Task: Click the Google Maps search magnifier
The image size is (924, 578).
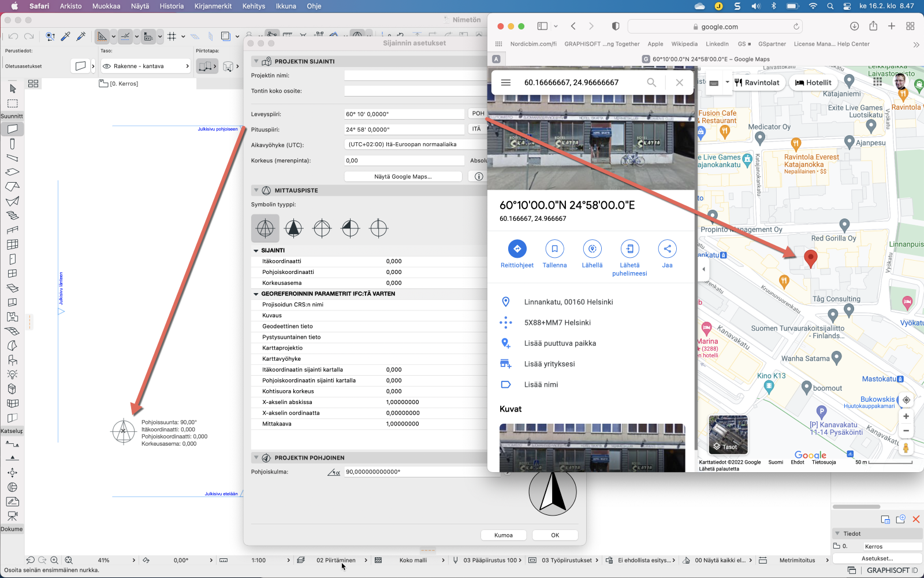Action: click(651, 83)
